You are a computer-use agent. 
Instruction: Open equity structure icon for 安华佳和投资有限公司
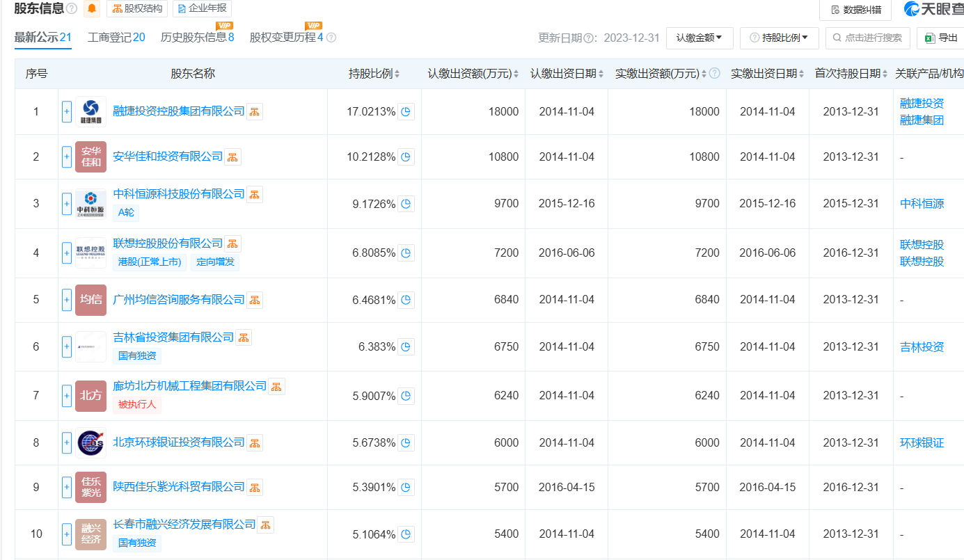coord(232,157)
